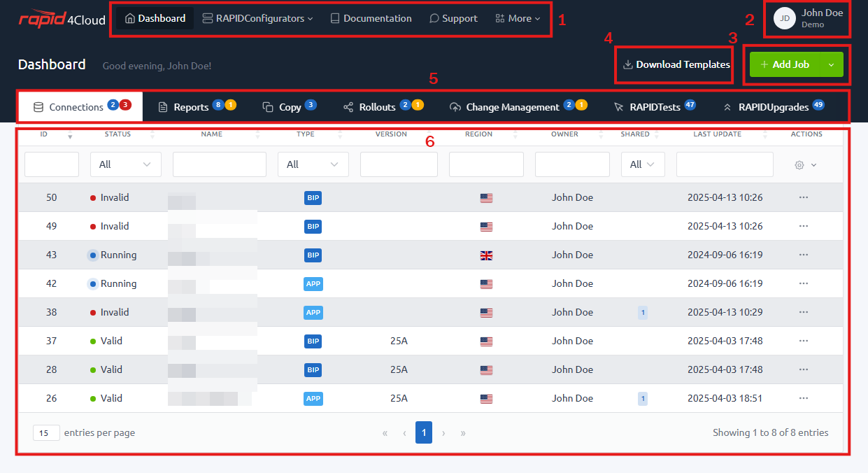The image size is (868, 473).
Task: Open actions menu for connection 43
Action: (x=804, y=255)
